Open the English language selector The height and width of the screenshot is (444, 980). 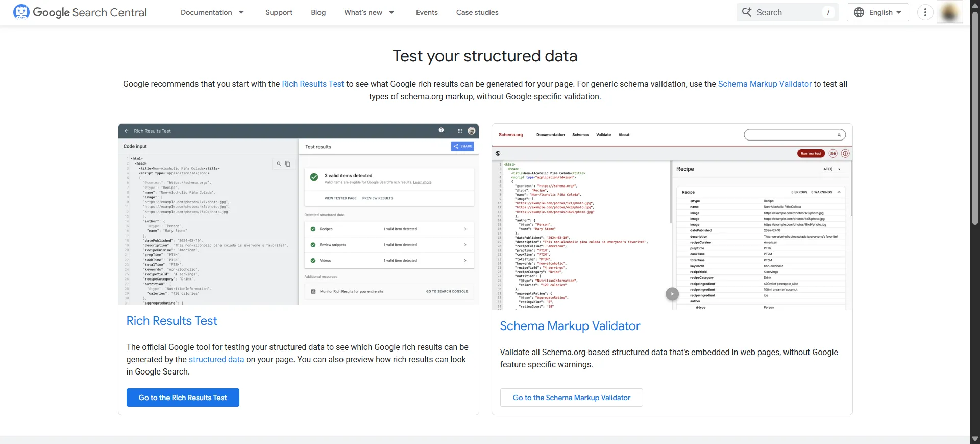[878, 12]
